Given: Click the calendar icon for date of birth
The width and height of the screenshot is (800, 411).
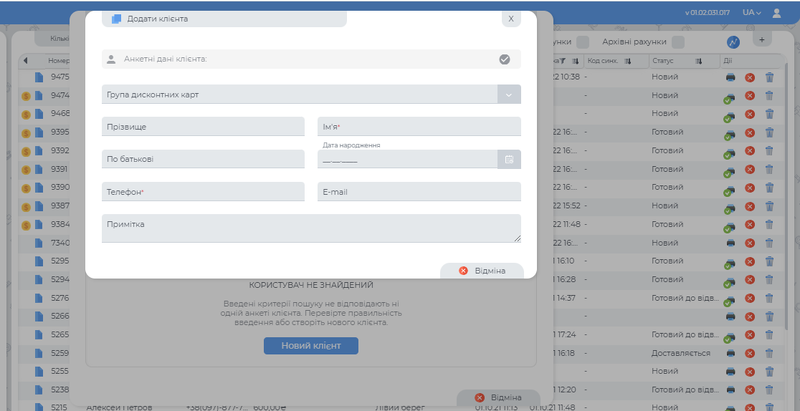Looking at the screenshot, I should click(x=509, y=159).
